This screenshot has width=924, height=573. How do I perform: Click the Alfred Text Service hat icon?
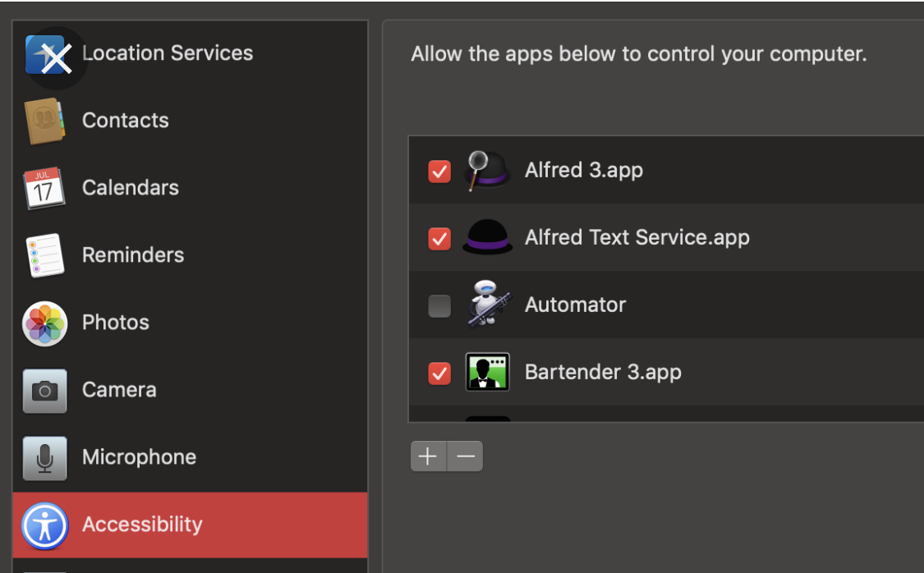pyautogui.click(x=487, y=236)
